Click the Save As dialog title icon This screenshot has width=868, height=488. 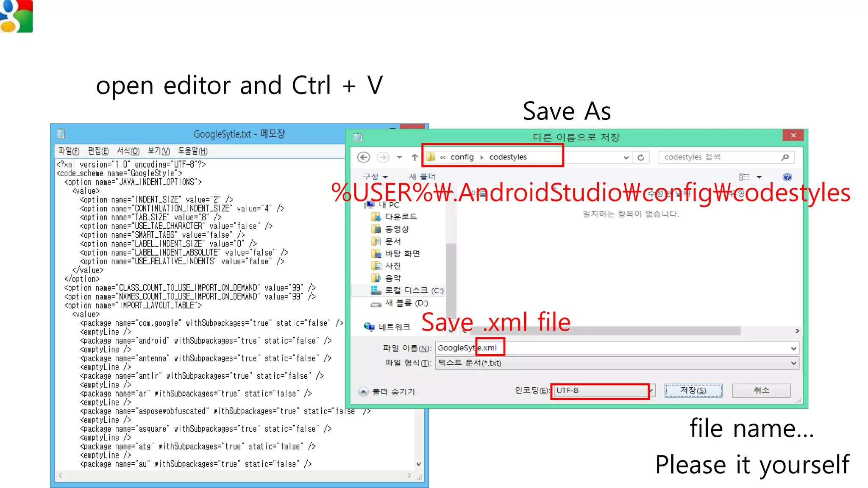358,137
